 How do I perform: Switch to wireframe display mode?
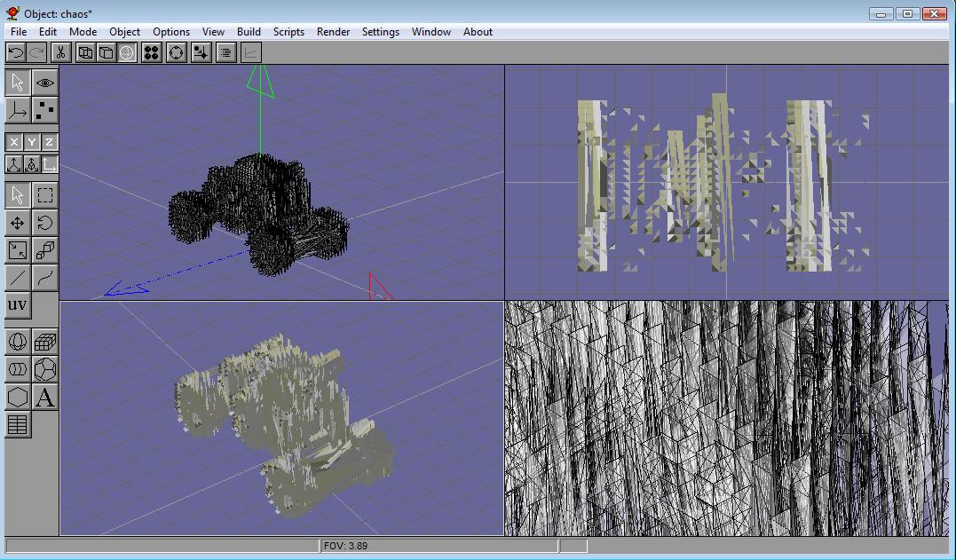[85, 53]
